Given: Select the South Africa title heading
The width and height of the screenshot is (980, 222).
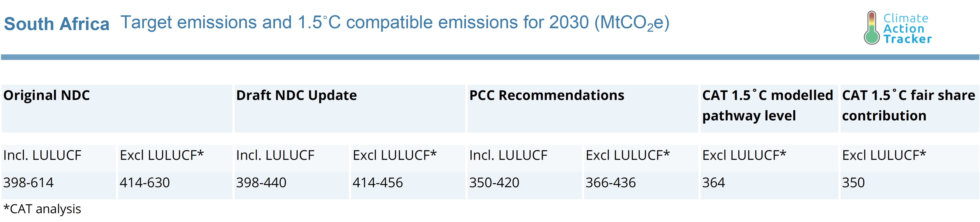Looking at the screenshot, I should tap(57, 24).
